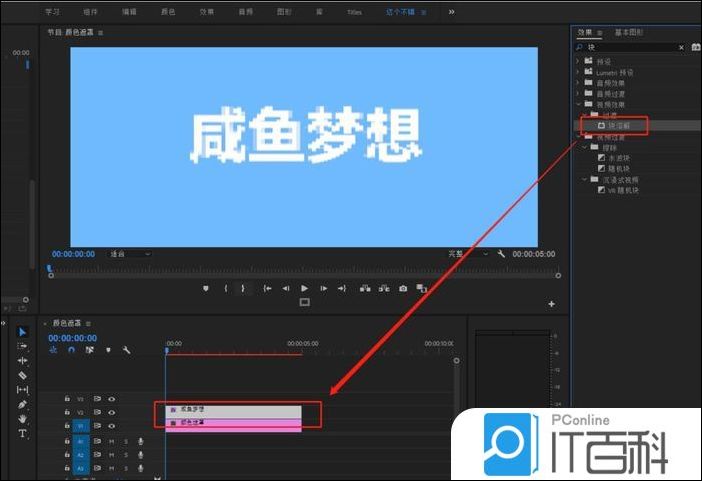Click the Lift button

coord(365,288)
